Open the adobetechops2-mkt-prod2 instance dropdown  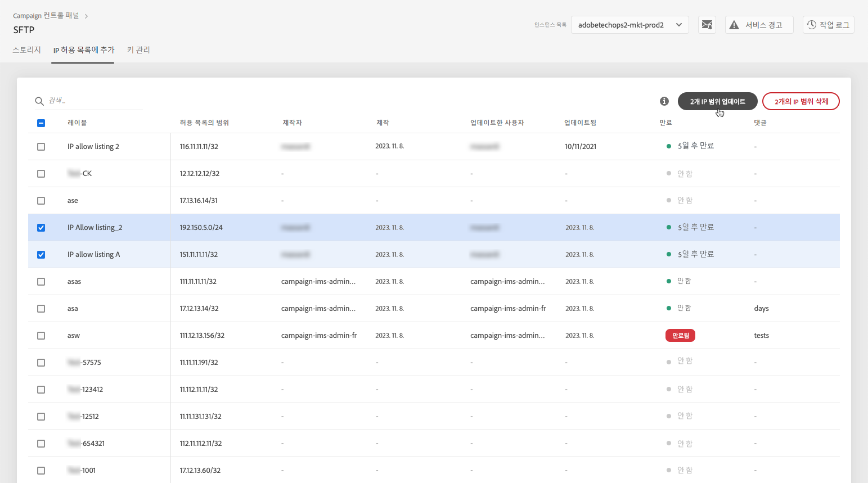629,25
